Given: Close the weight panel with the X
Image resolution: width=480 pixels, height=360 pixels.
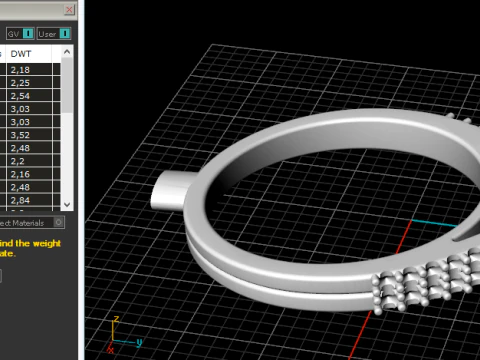Looking at the screenshot, I should coord(69,10).
